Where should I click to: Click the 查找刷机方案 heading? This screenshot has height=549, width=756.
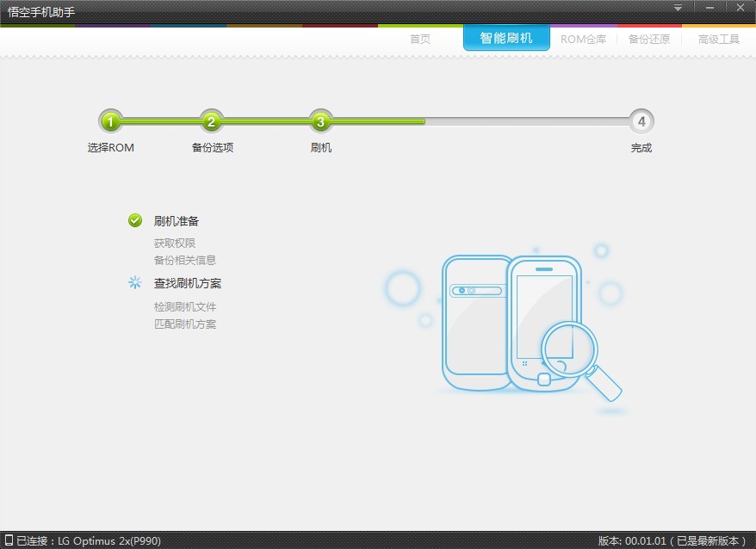click(x=187, y=283)
